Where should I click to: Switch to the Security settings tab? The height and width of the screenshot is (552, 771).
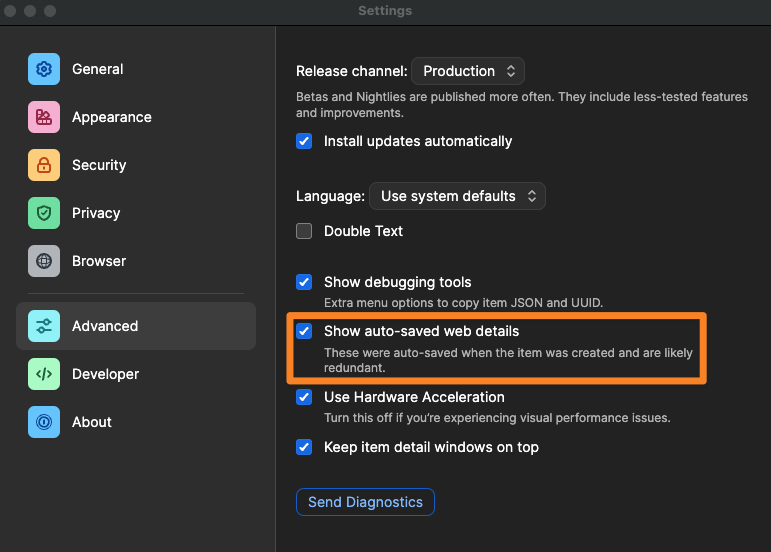coord(99,165)
